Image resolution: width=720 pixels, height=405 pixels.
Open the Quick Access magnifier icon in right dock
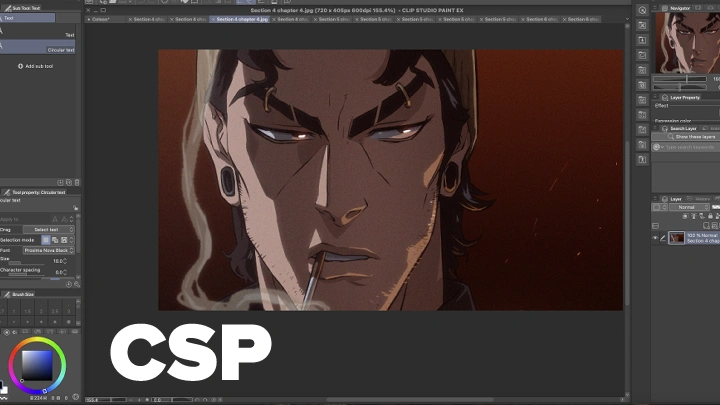(642, 10)
